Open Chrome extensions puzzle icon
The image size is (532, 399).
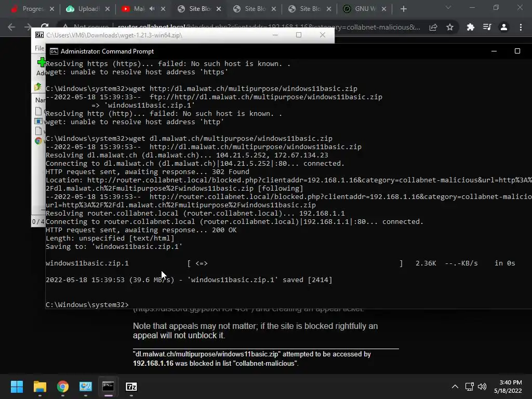point(471,27)
